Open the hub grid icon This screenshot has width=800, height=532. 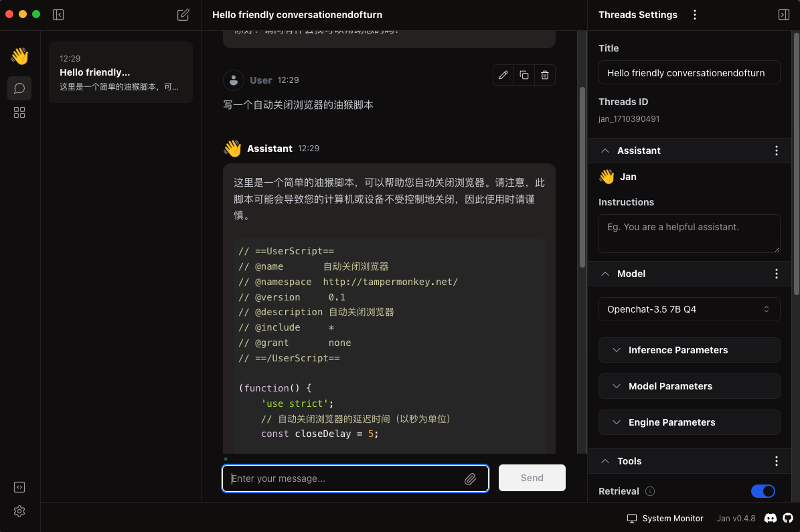click(x=19, y=112)
